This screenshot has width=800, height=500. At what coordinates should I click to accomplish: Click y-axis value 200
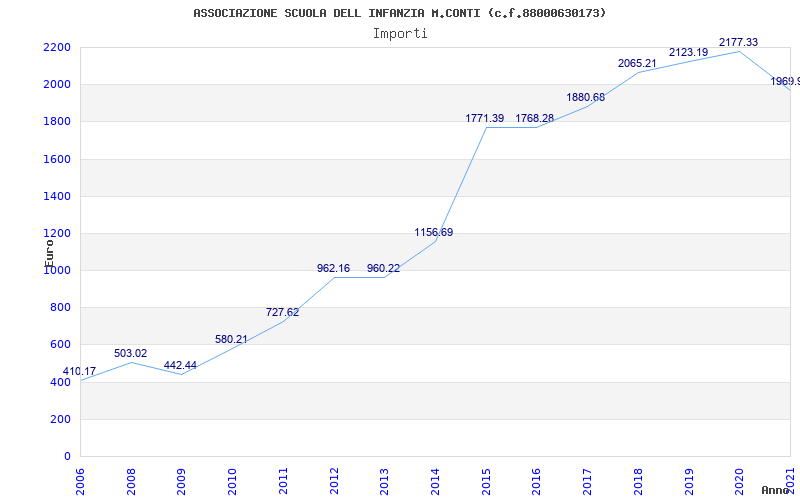coord(60,419)
